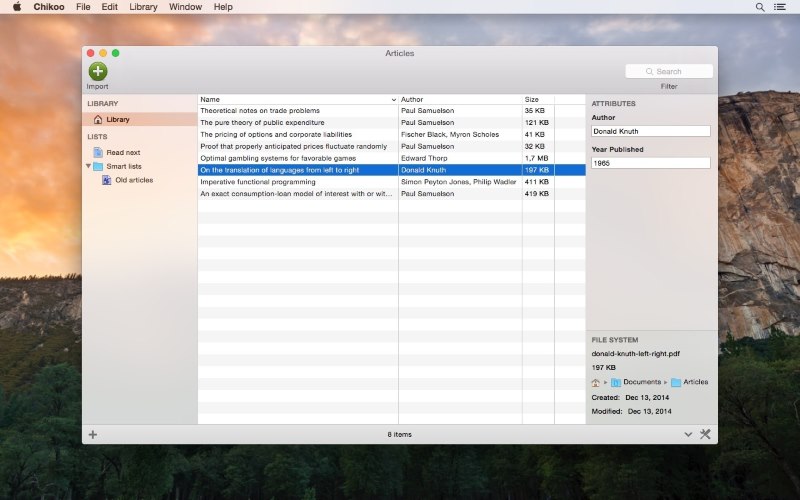Click the Old articles smart list icon
The width and height of the screenshot is (800, 500).
point(107,180)
